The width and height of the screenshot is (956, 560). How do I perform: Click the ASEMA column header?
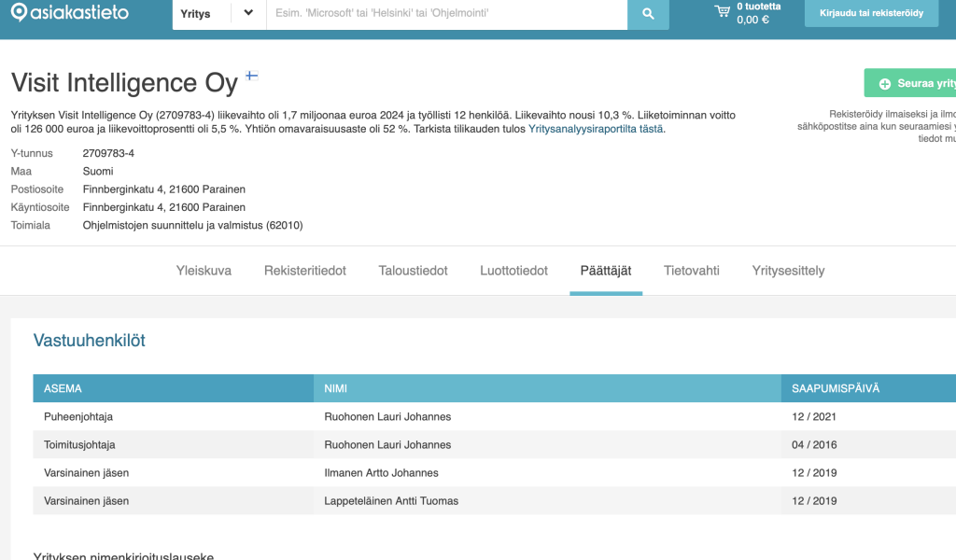pyautogui.click(x=173, y=389)
